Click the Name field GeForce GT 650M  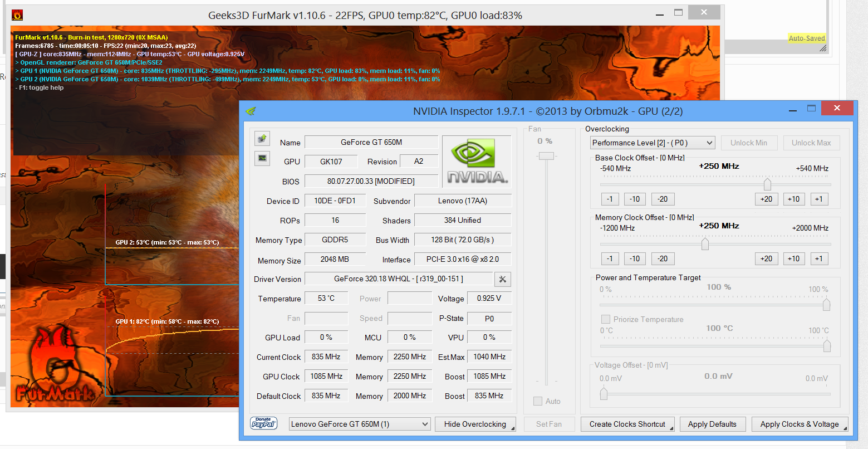(371, 142)
